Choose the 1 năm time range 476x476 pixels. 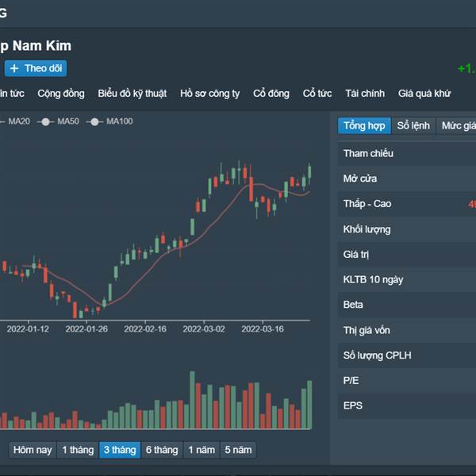coord(202,450)
